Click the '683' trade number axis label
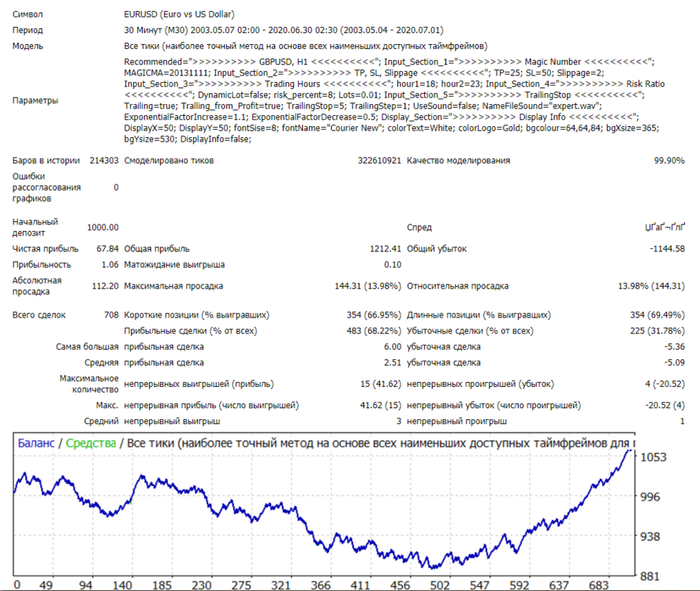 [598, 585]
